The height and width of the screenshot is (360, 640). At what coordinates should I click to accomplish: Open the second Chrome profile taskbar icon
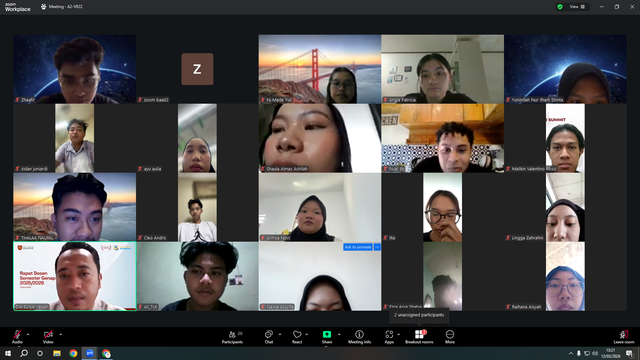tap(106, 353)
